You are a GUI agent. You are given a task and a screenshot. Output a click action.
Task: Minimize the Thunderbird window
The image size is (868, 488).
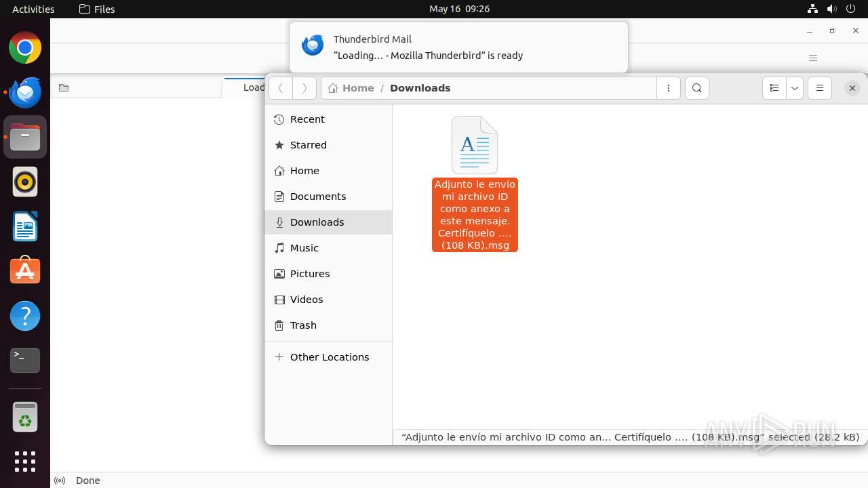click(809, 31)
